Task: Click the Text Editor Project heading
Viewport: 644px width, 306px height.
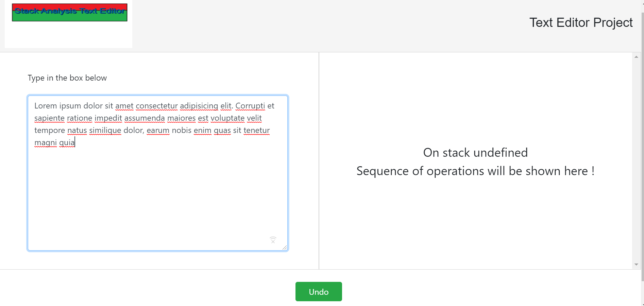Action: (581, 22)
